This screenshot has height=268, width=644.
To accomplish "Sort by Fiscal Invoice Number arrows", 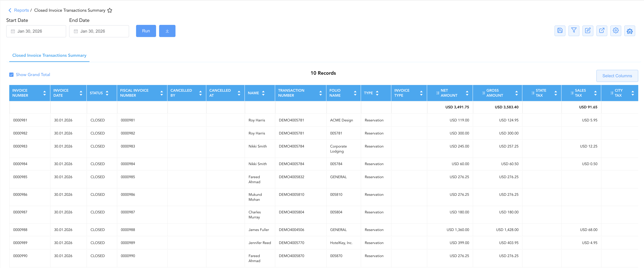I will click(162, 93).
